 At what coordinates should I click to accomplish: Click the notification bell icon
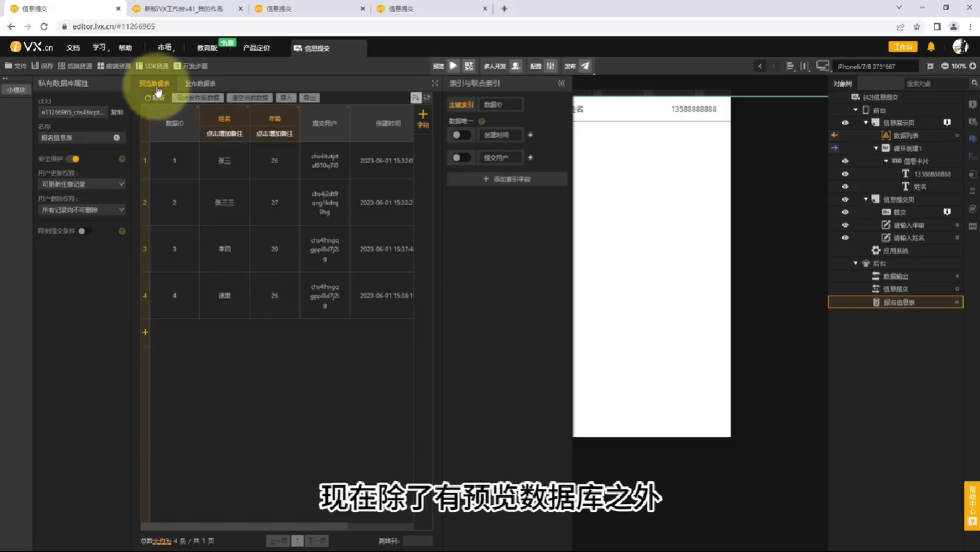[931, 46]
